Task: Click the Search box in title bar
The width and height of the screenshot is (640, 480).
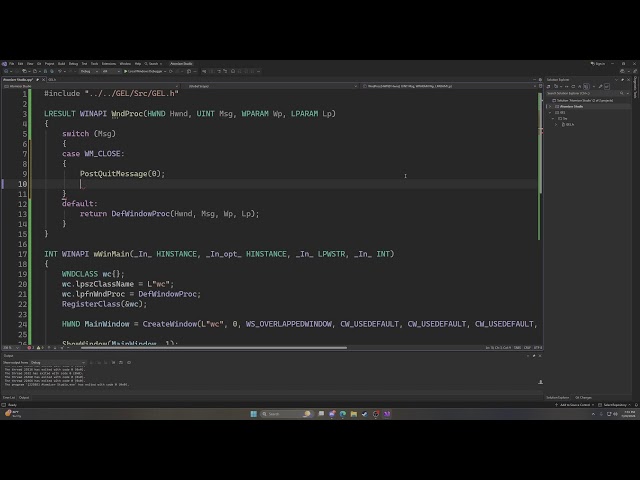Action: point(153,64)
